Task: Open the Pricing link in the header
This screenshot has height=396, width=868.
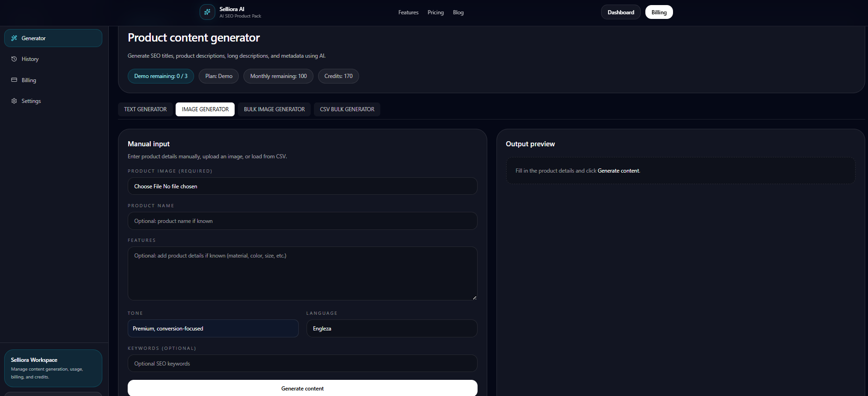Action: click(x=436, y=12)
